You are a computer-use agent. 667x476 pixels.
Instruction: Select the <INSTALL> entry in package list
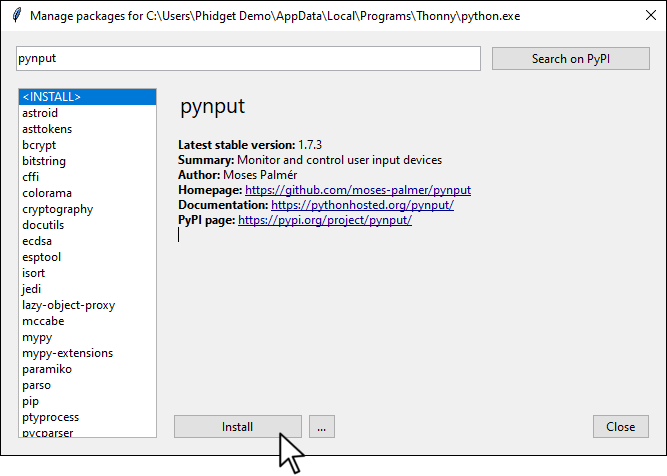(x=87, y=97)
